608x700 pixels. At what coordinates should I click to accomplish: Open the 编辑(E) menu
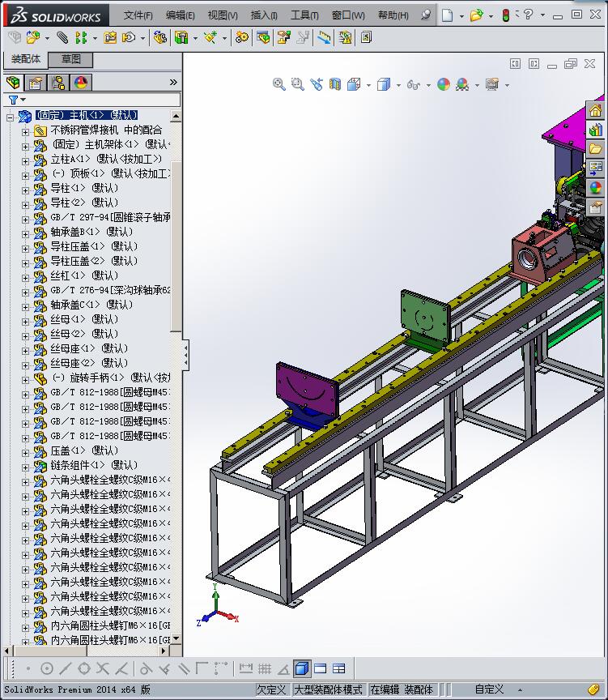pos(181,15)
